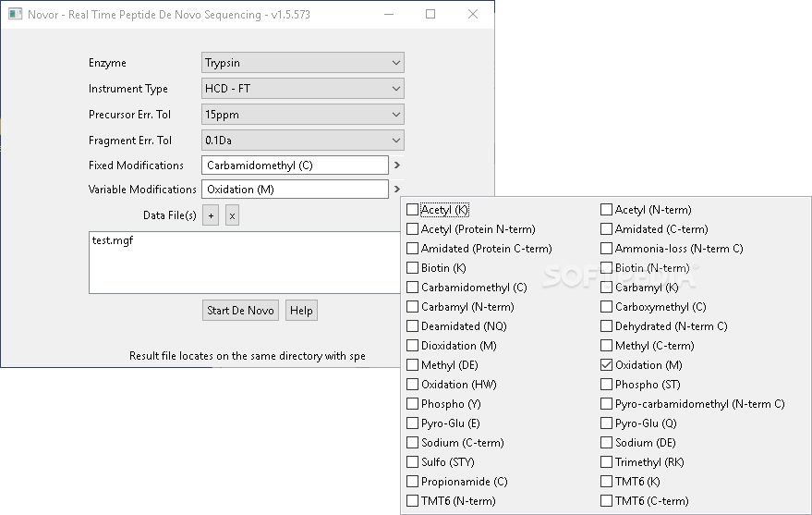Open the Instrument Type dropdown
Screen dimensions: 812x515
[302, 89]
